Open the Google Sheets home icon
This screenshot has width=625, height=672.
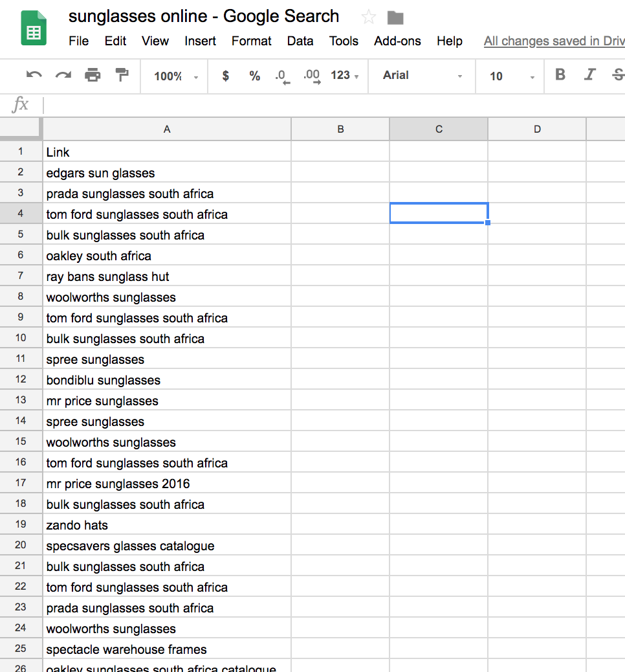point(34,28)
